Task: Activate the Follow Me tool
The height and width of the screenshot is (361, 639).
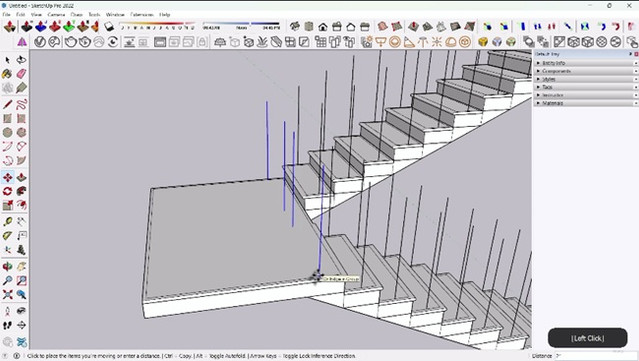Action: coord(21,191)
